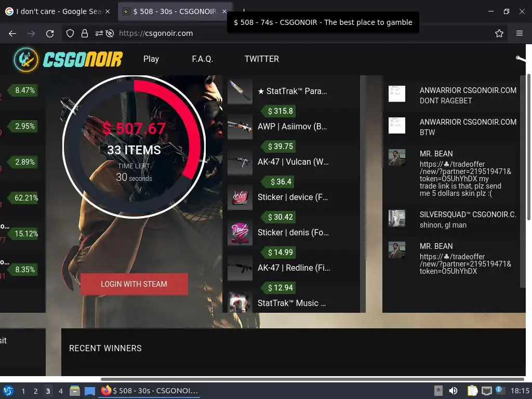Click the AK-47 Redline item thumbnail
The height and width of the screenshot is (399, 532).
(240, 268)
